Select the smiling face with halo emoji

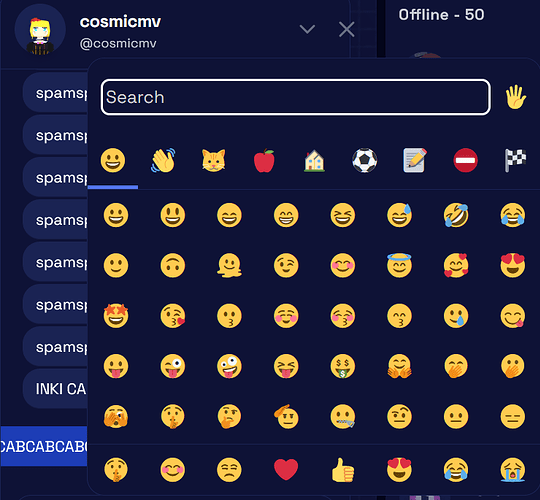pos(399,265)
